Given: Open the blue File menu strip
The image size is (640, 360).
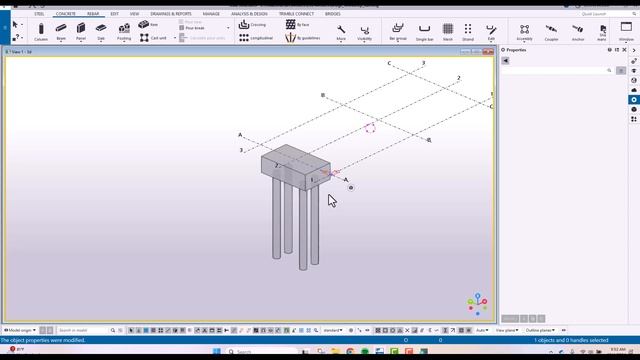Looking at the screenshot, I should pos(5,27).
